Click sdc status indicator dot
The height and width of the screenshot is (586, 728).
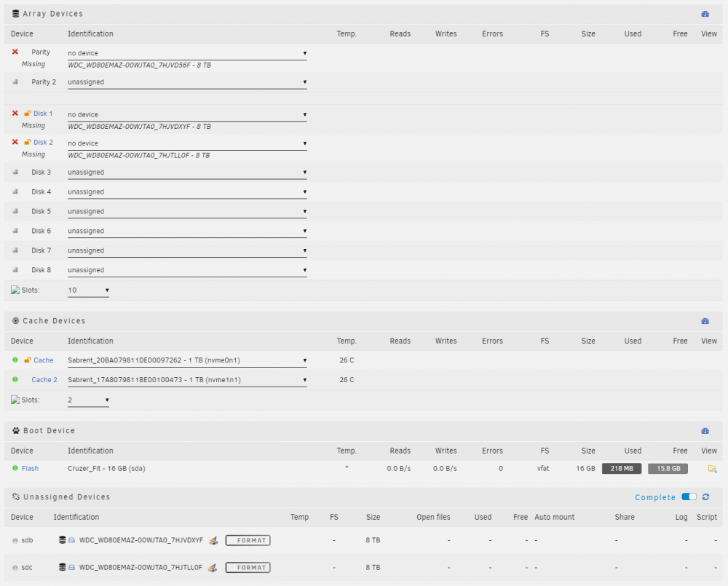point(15,568)
